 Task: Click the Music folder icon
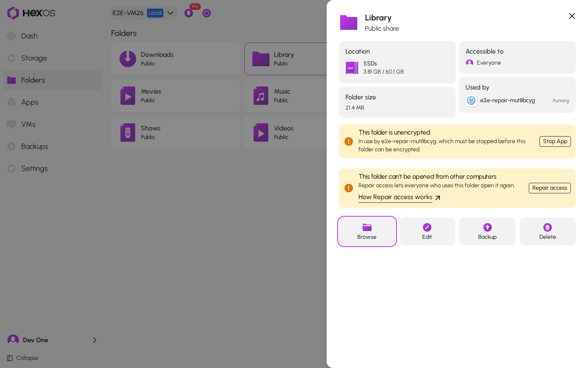(x=261, y=96)
